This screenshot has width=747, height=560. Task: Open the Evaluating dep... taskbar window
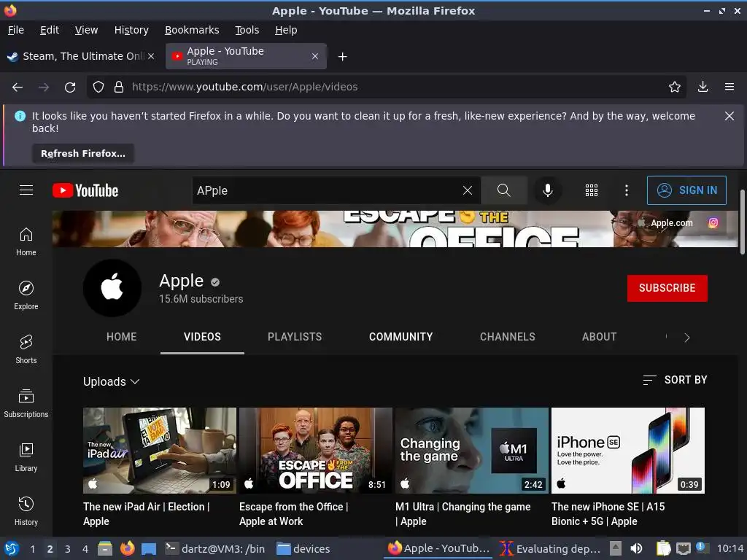point(551,549)
